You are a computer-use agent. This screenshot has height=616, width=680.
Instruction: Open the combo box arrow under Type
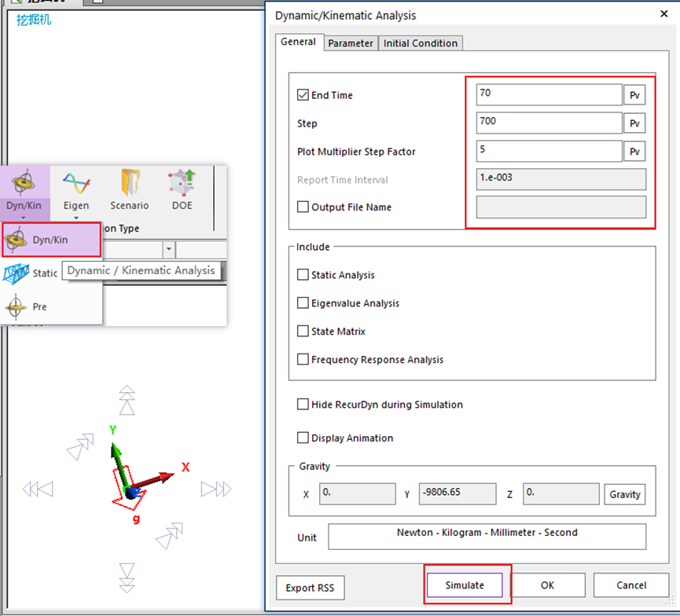coord(169,249)
